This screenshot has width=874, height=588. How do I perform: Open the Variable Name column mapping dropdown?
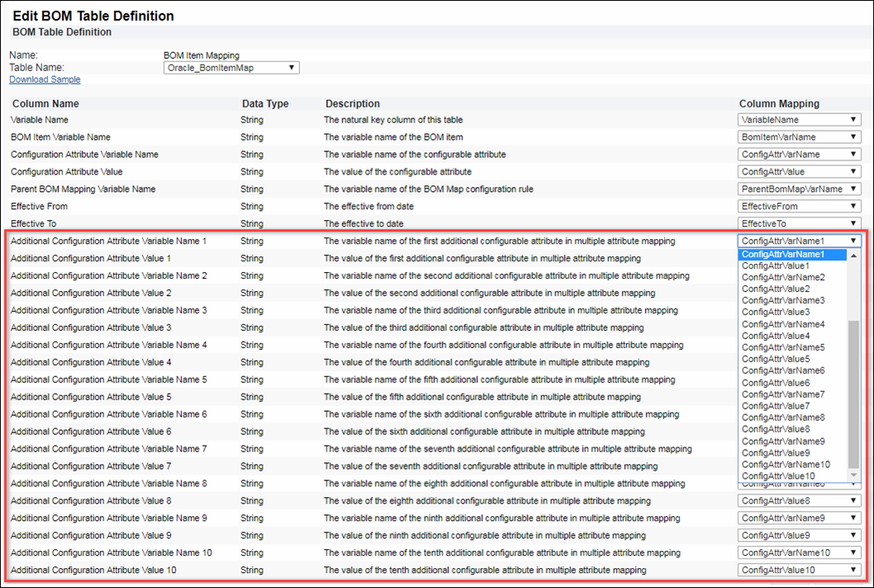(x=798, y=119)
